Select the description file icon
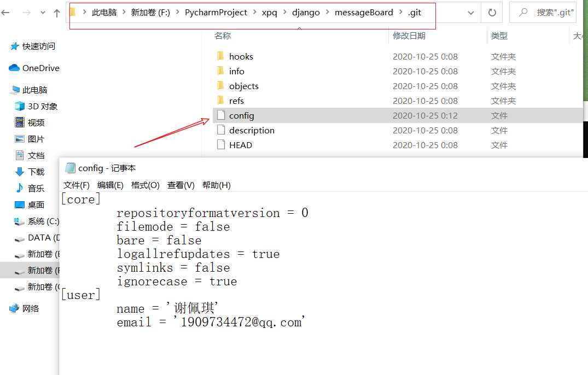 221,130
